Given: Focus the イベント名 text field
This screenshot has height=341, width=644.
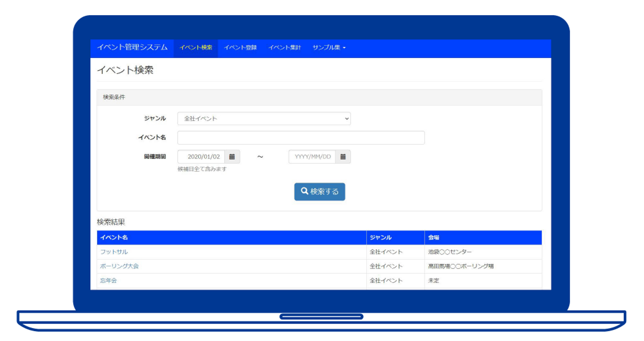Looking at the screenshot, I should [301, 138].
